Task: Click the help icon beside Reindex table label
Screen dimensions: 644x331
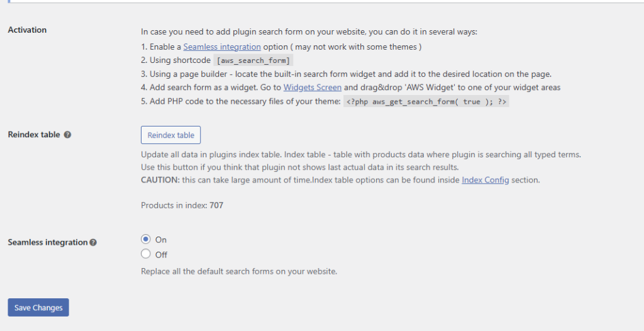Action: tap(67, 135)
